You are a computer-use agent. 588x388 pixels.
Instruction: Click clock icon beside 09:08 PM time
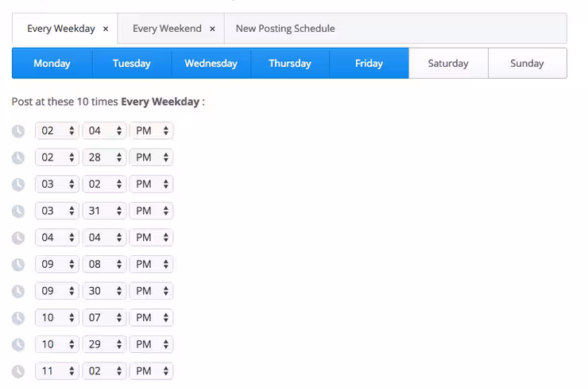click(18, 265)
